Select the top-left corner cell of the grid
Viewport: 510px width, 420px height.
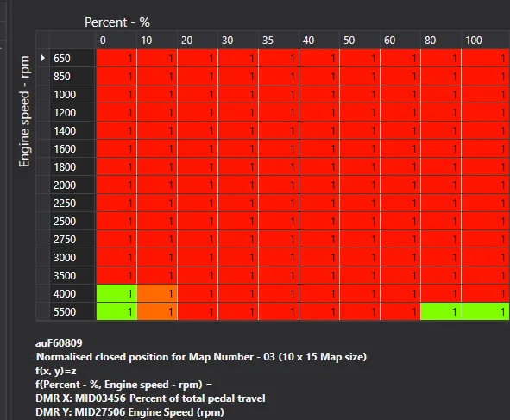click(42, 41)
